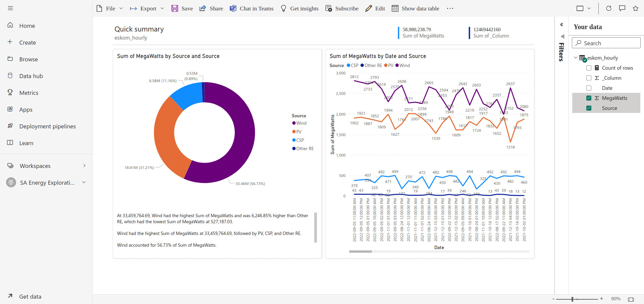Collapse the Filters pane with the double chevron
This screenshot has height=304, width=644.
[561, 24]
